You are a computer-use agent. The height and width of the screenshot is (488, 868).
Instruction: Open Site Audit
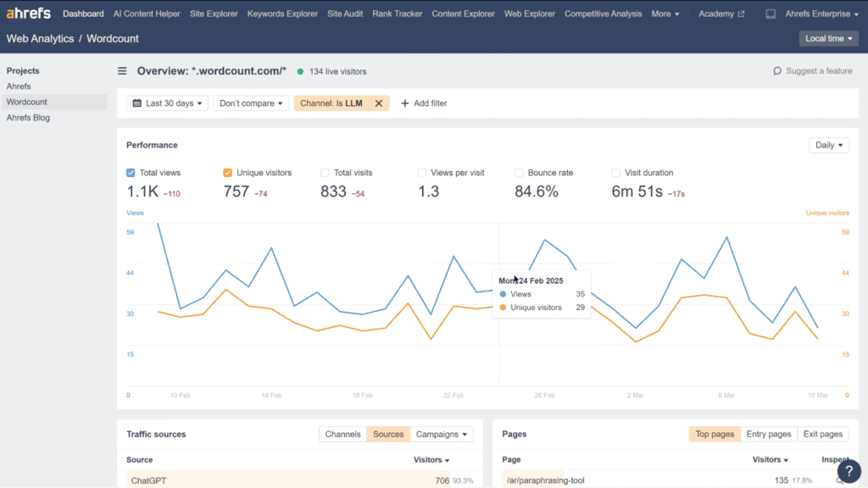[x=345, y=14]
